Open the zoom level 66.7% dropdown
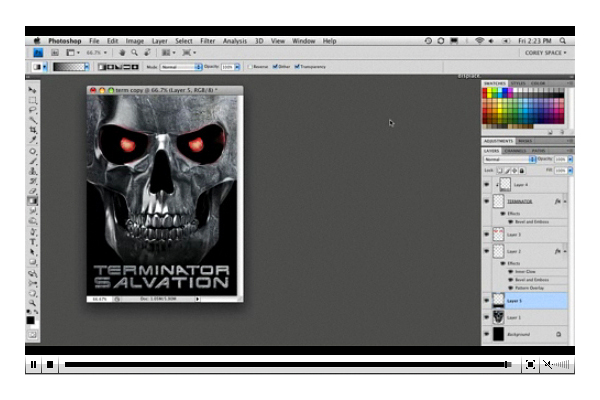 point(96,52)
